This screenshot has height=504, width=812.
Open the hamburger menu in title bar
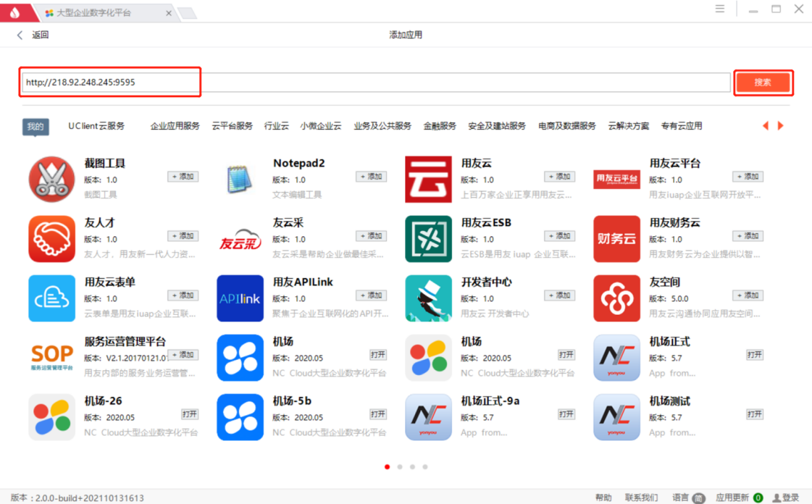tap(720, 9)
